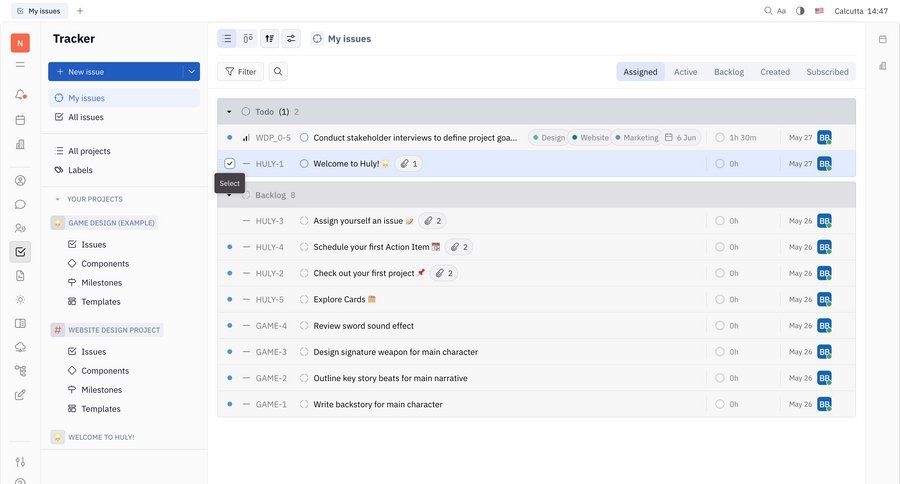The width and height of the screenshot is (900, 484).
Task: Change status circle of GAME-3 issue
Action: tap(304, 352)
